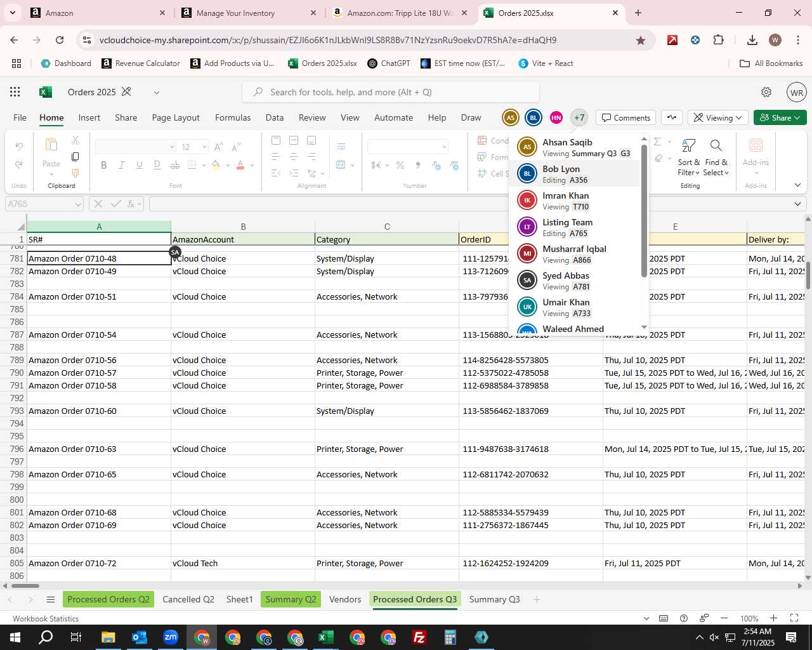
Task: Toggle Italic formatting
Action: pos(122,165)
